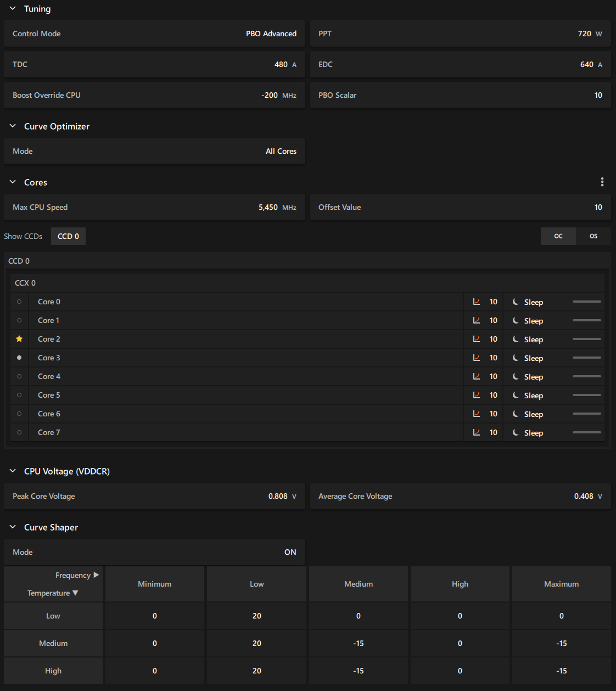Click the sleep moon icon for Core 1
616x691 pixels.
[516, 320]
